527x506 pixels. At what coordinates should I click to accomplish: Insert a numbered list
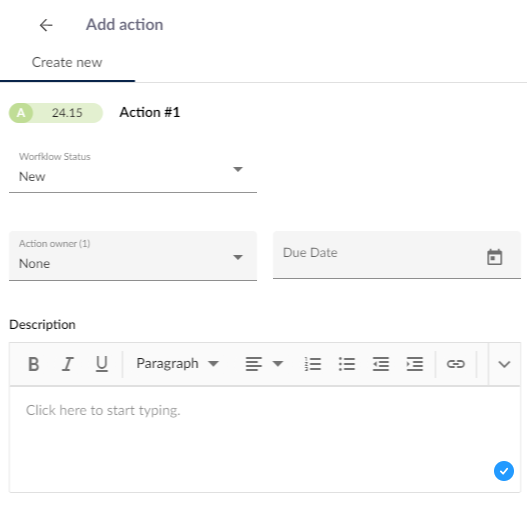tap(313, 364)
